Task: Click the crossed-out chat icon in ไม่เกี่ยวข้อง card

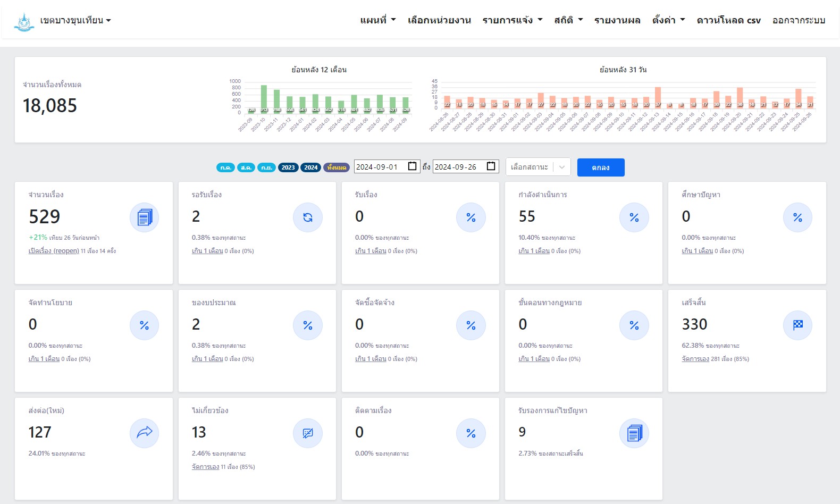Action: (x=307, y=433)
